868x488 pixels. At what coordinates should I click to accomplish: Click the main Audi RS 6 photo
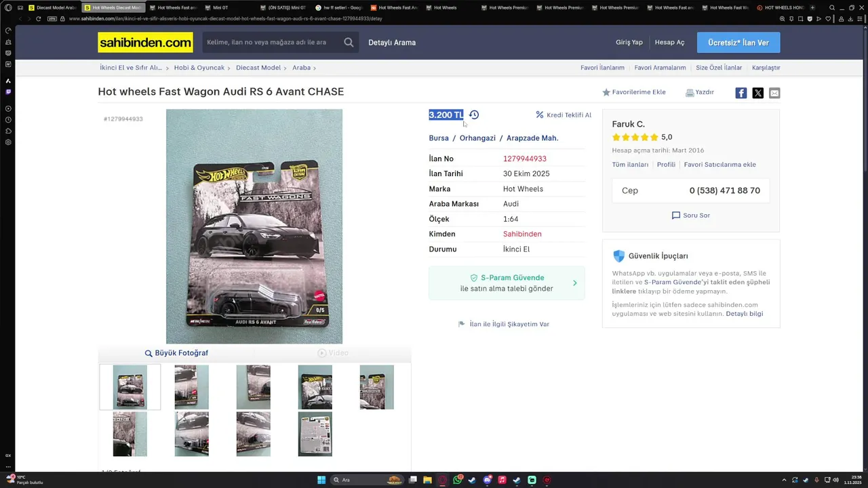[254, 226]
